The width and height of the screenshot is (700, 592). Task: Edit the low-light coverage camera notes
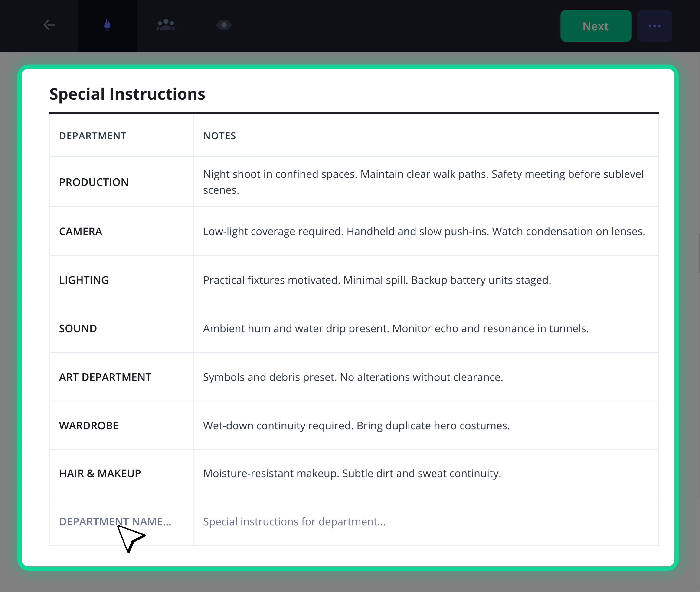click(x=426, y=231)
